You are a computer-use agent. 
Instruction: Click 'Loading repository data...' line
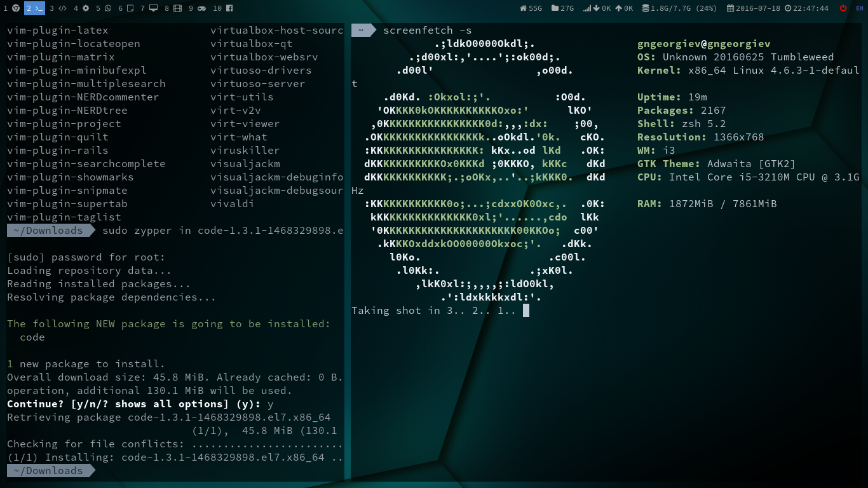click(x=90, y=271)
